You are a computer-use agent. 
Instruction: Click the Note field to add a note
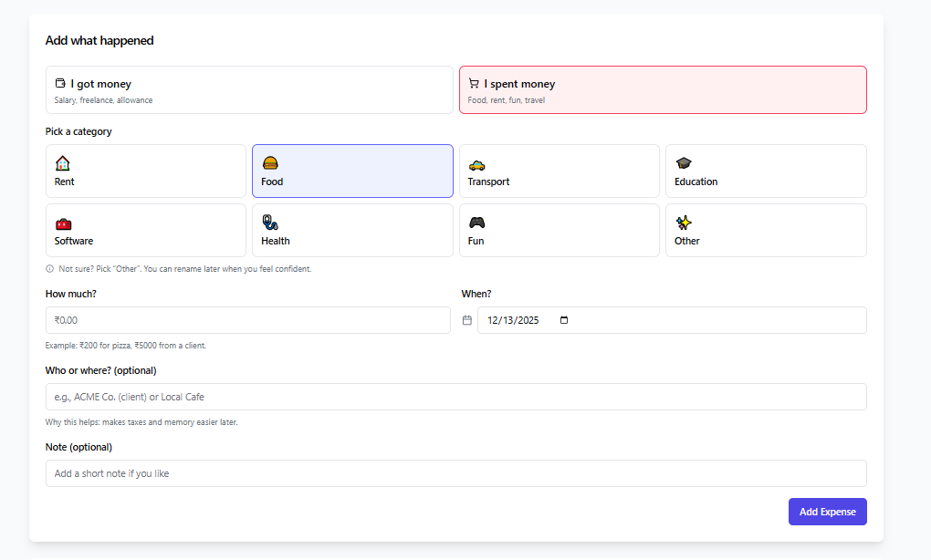[456, 473]
